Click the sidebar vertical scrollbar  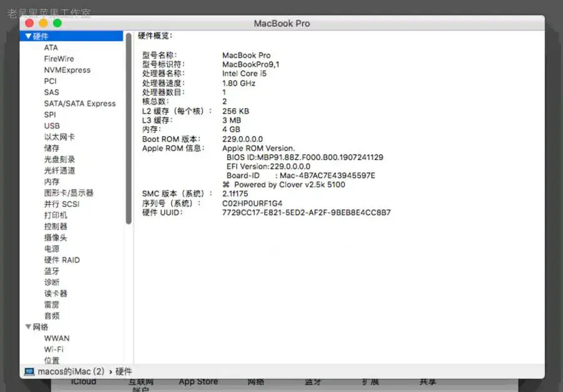128,129
